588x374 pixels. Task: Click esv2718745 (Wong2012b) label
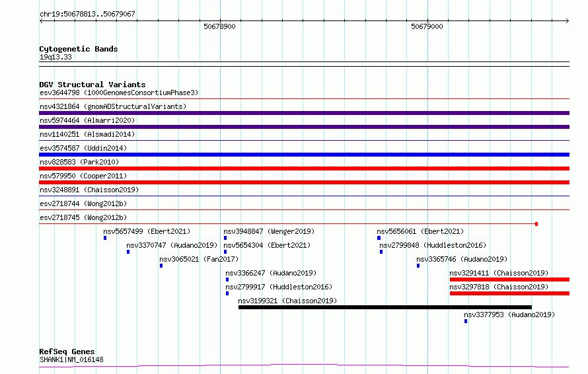tap(83, 217)
